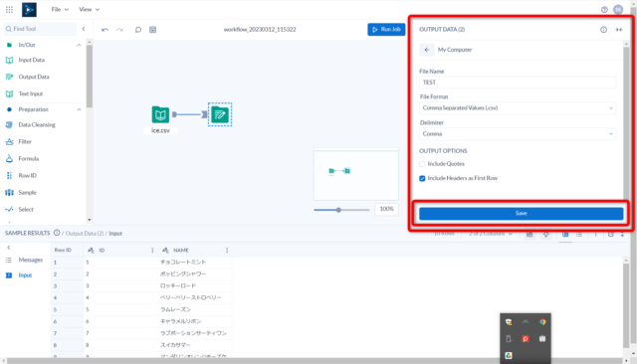Uncheck Include Headers as First Row
The width and height of the screenshot is (637, 364).
422,178
